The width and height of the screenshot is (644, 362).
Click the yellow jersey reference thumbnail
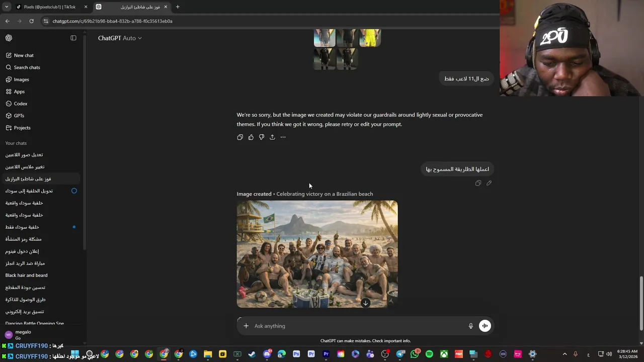(x=370, y=38)
